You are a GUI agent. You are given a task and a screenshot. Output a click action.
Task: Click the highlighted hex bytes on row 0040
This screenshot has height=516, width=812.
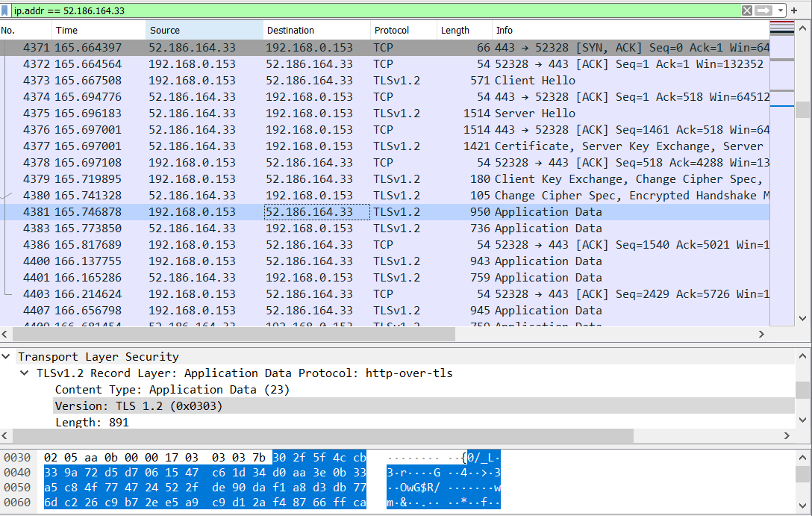(x=205, y=473)
